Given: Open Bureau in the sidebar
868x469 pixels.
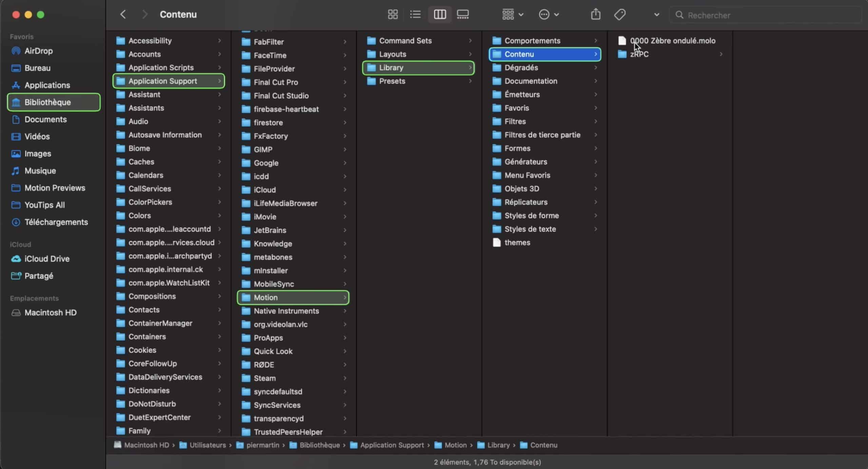Looking at the screenshot, I should [x=54, y=68].
